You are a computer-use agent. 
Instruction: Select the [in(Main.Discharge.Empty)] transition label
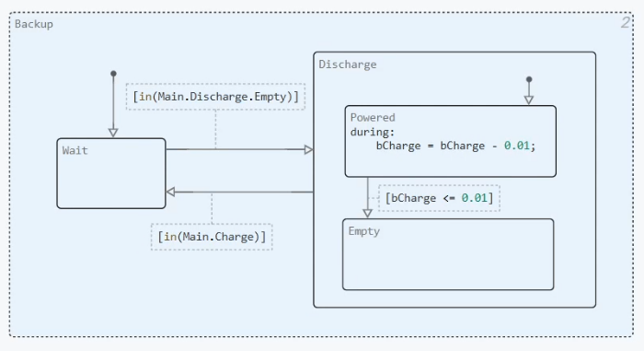215,97
